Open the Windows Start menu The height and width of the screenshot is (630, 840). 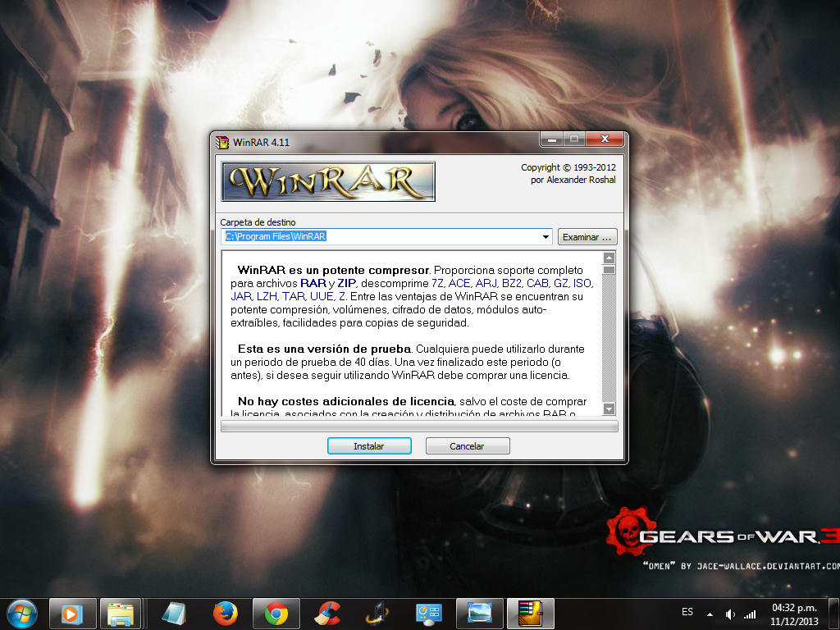tap(21, 613)
